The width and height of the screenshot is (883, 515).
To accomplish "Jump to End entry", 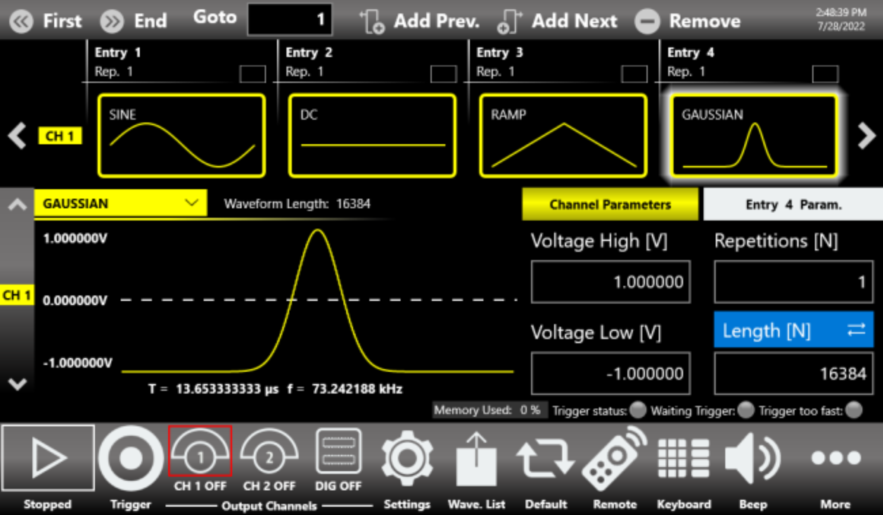I will (133, 21).
